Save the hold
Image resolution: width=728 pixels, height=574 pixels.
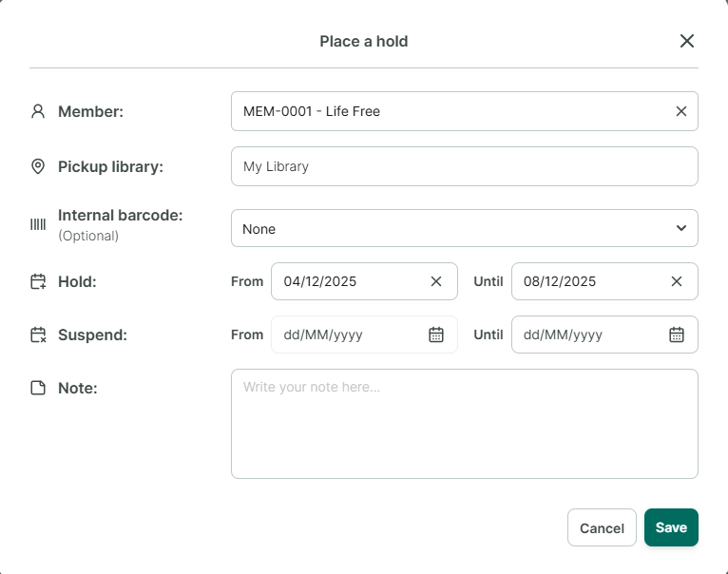click(x=671, y=527)
